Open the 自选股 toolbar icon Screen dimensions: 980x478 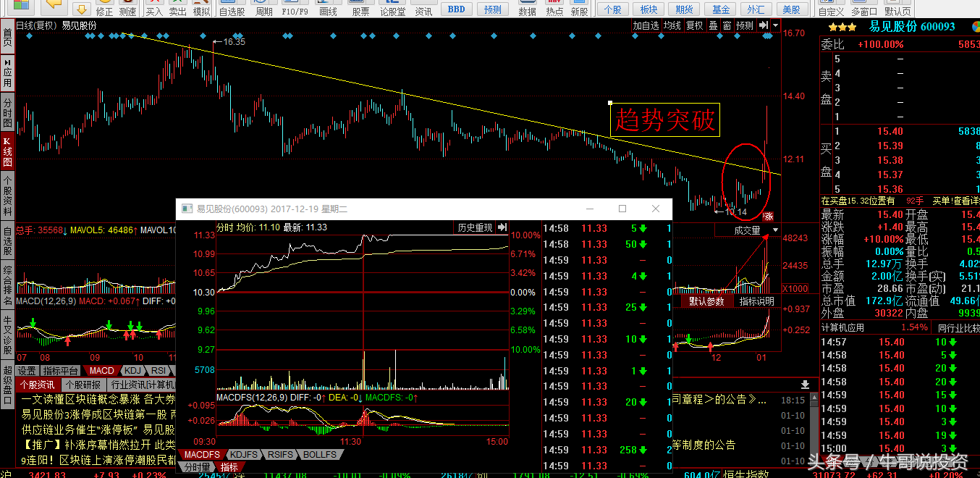coord(232,9)
